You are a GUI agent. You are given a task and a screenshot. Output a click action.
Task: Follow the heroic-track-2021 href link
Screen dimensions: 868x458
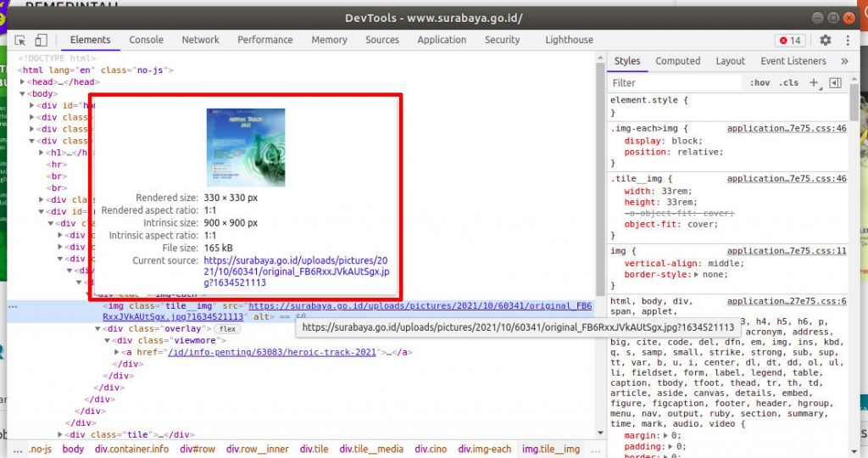coord(272,352)
